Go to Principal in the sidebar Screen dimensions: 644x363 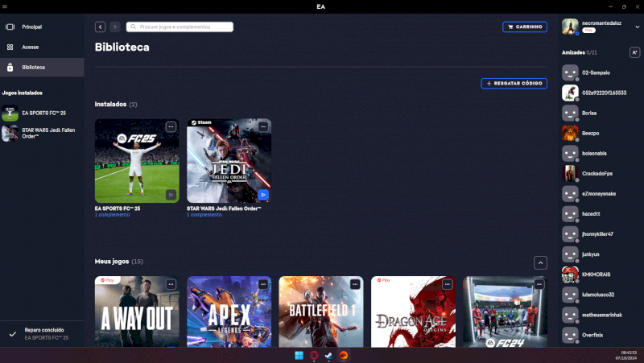tap(42, 27)
